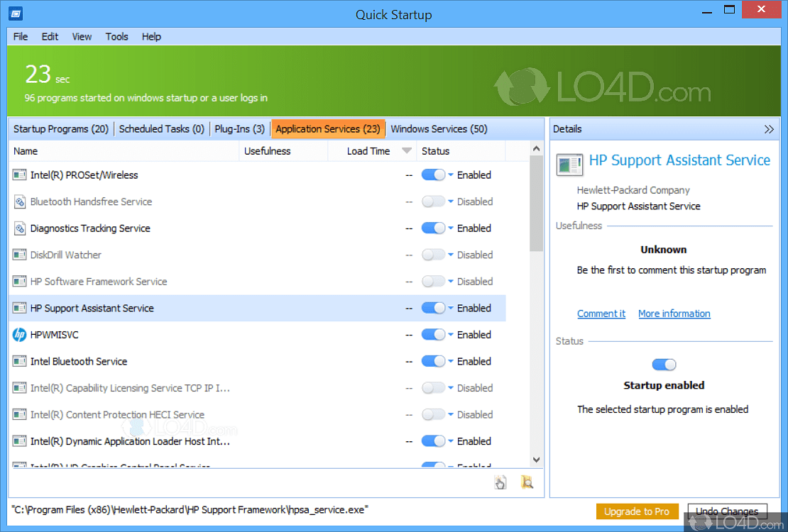The image size is (788, 532).
Task: Open status dropdown arrow for Intel(R) PROSet/Wireless
Action: click(451, 174)
